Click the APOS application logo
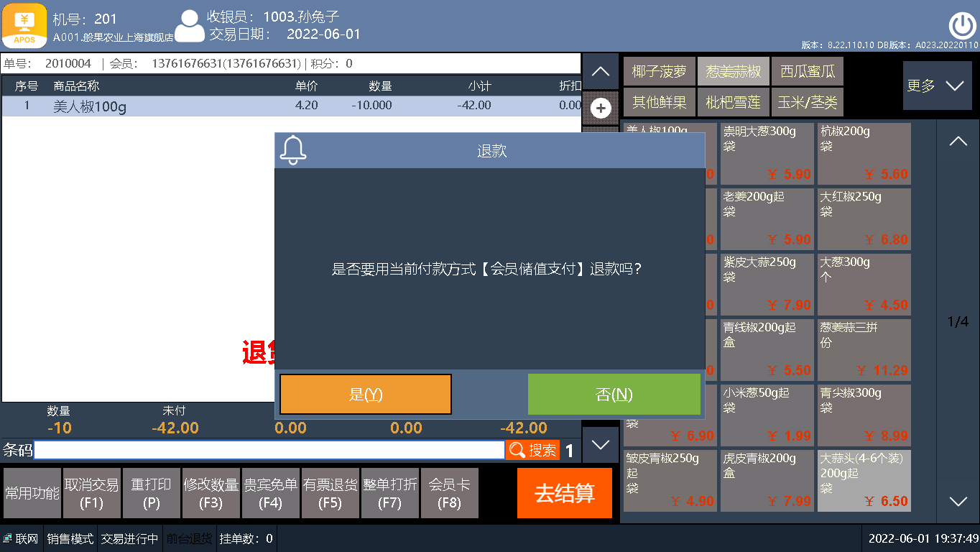The image size is (980, 552). pos(24,25)
